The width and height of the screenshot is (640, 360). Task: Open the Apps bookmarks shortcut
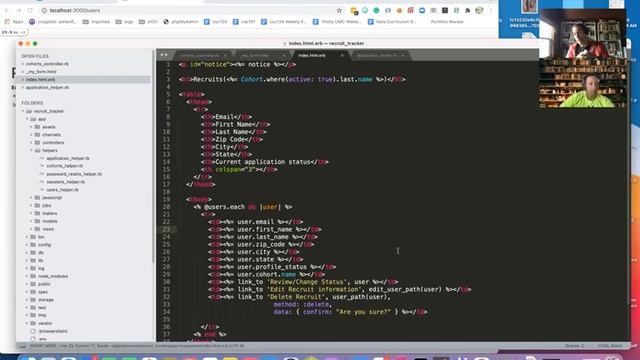[x=14, y=22]
